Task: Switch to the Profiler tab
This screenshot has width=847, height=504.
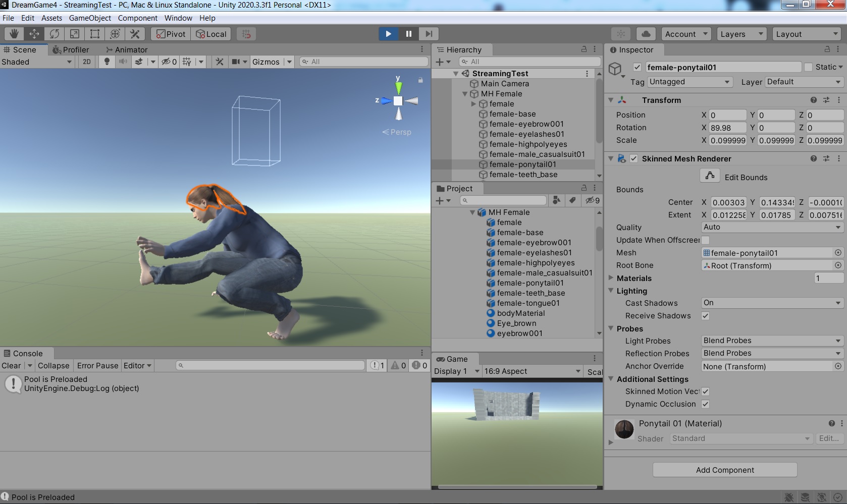Action: click(71, 49)
